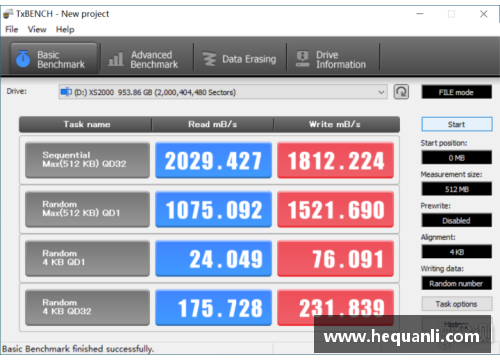Toggle the FILE mode button

pyautogui.click(x=456, y=92)
